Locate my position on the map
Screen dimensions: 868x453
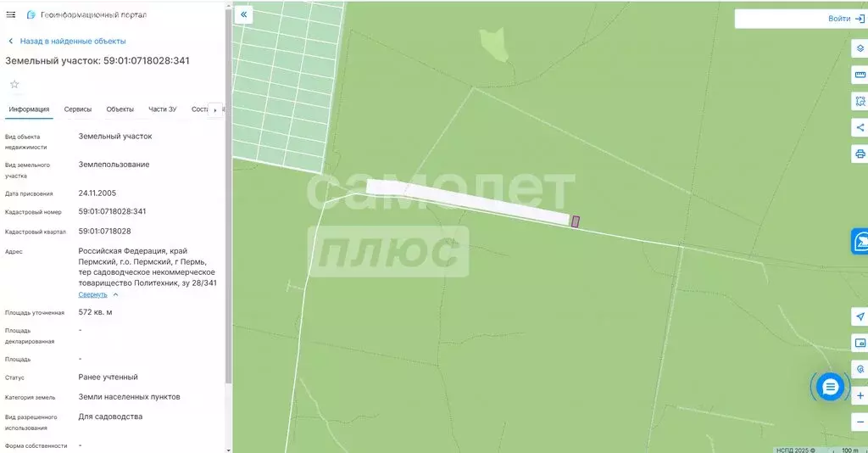(860, 316)
